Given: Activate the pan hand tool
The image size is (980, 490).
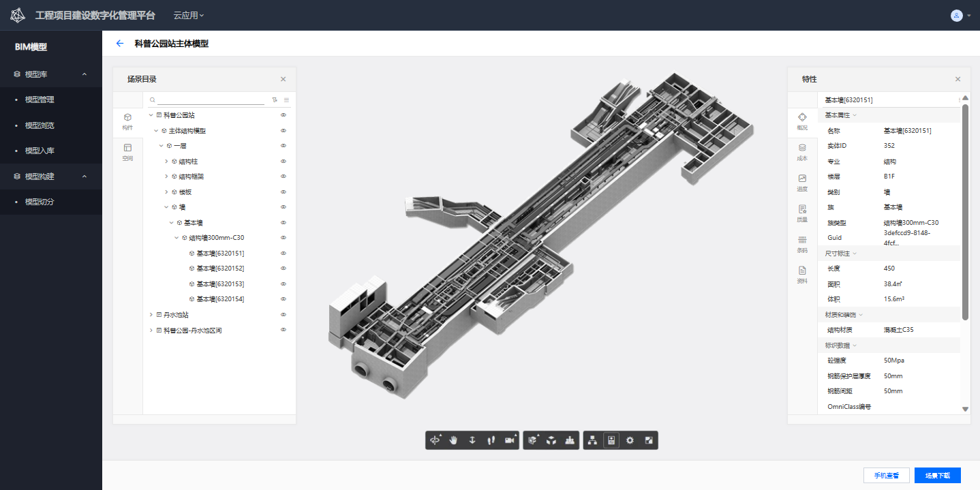Looking at the screenshot, I should click(x=454, y=440).
